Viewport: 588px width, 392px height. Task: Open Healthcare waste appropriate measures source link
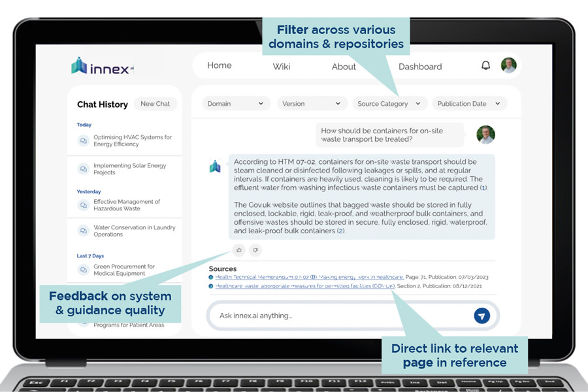(305, 286)
